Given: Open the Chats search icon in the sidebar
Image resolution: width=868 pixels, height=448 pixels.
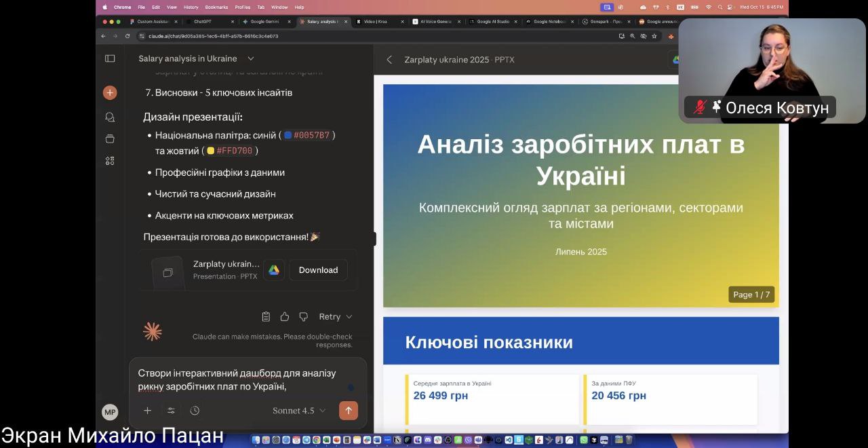Looking at the screenshot, I should pyautogui.click(x=110, y=117).
